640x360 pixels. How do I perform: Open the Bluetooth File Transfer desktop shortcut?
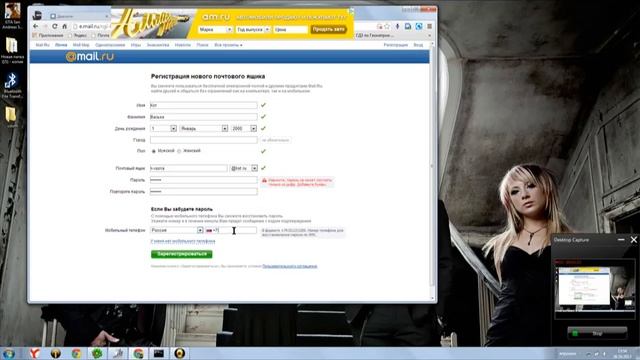point(12,85)
